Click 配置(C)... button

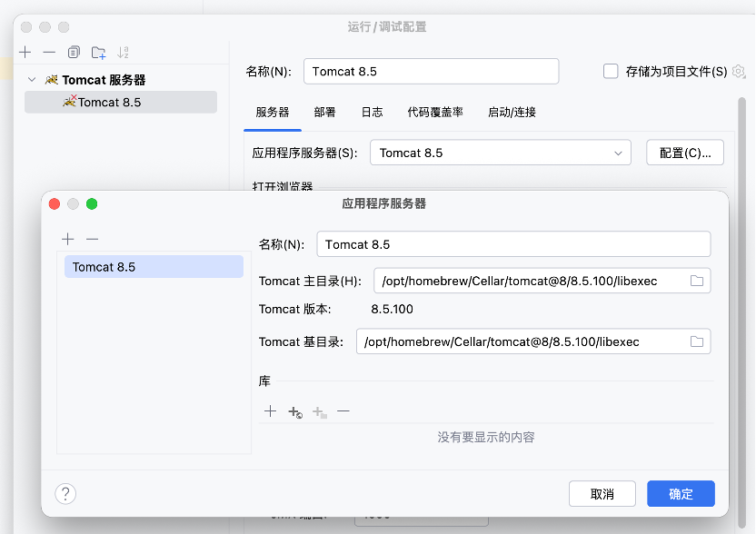coord(684,153)
